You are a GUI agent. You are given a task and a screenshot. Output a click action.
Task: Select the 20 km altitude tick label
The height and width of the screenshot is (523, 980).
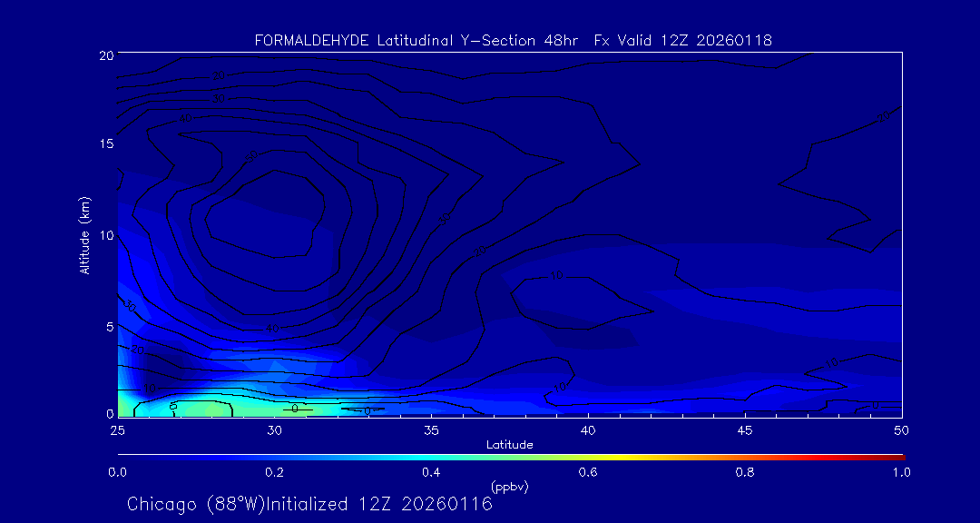pyautogui.click(x=105, y=55)
